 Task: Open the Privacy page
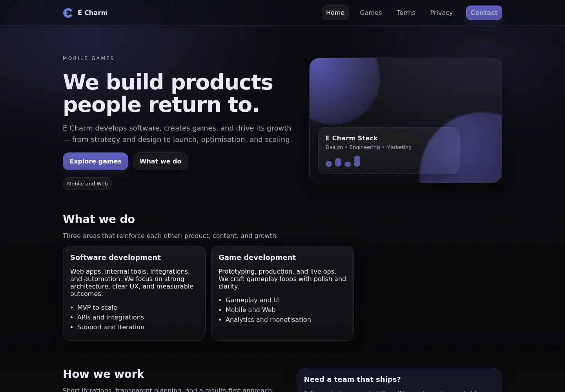click(441, 13)
